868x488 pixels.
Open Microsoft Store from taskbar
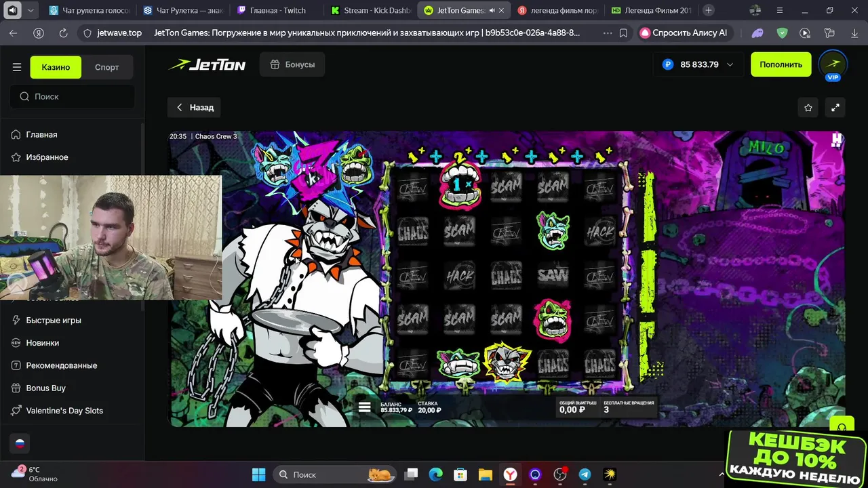pyautogui.click(x=460, y=474)
